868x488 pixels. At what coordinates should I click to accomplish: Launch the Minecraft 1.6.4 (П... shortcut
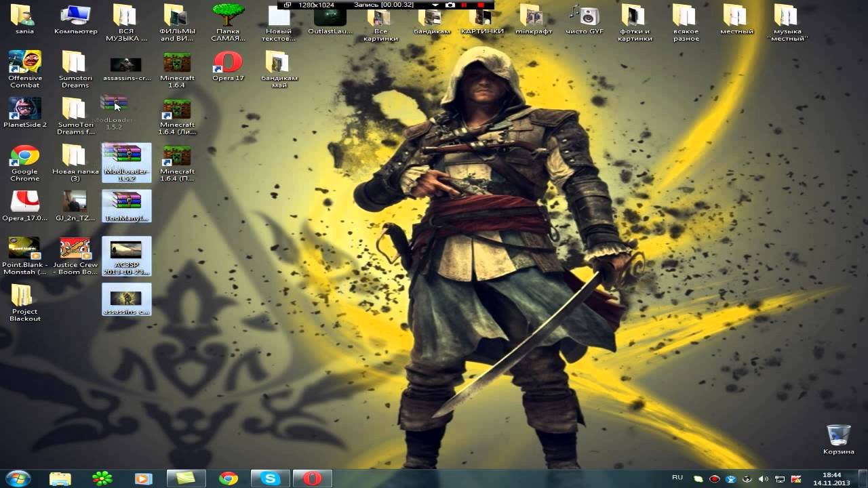click(177, 163)
